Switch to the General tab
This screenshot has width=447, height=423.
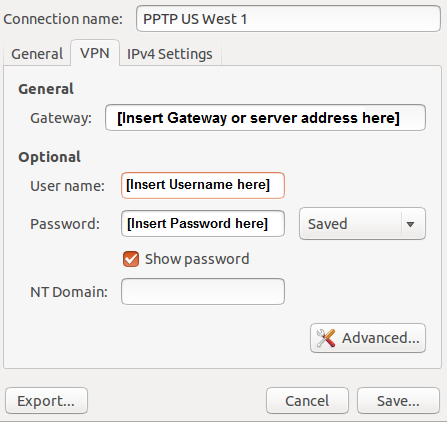pos(37,54)
